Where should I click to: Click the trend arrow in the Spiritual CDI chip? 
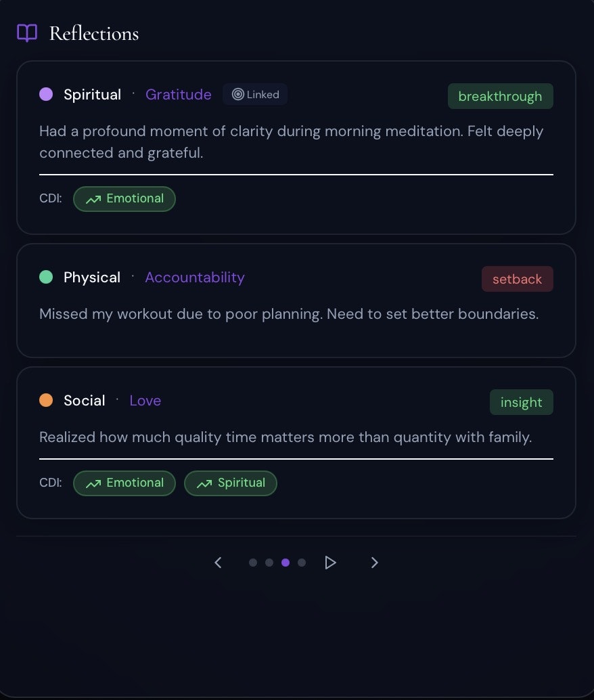(x=204, y=483)
